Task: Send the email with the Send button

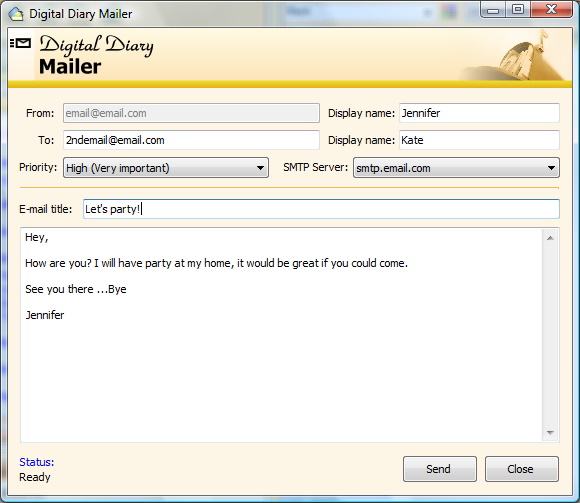Action: [x=439, y=469]
